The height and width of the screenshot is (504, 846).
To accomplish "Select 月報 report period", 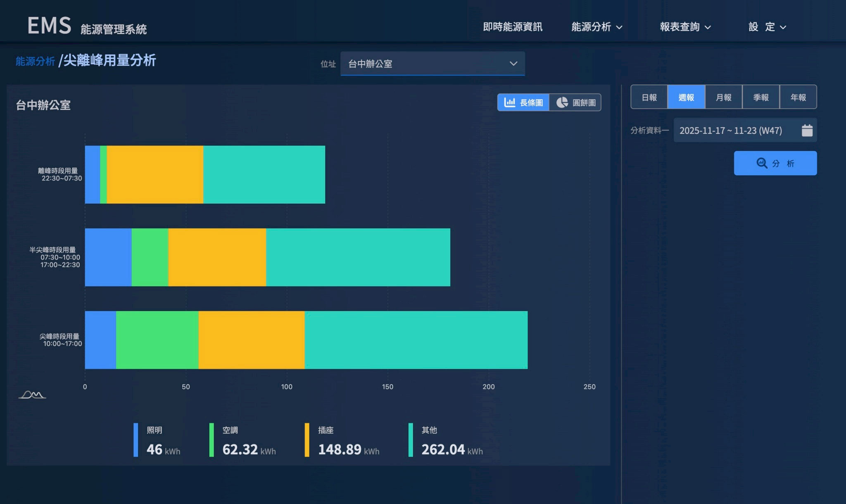I will [723, 97].
